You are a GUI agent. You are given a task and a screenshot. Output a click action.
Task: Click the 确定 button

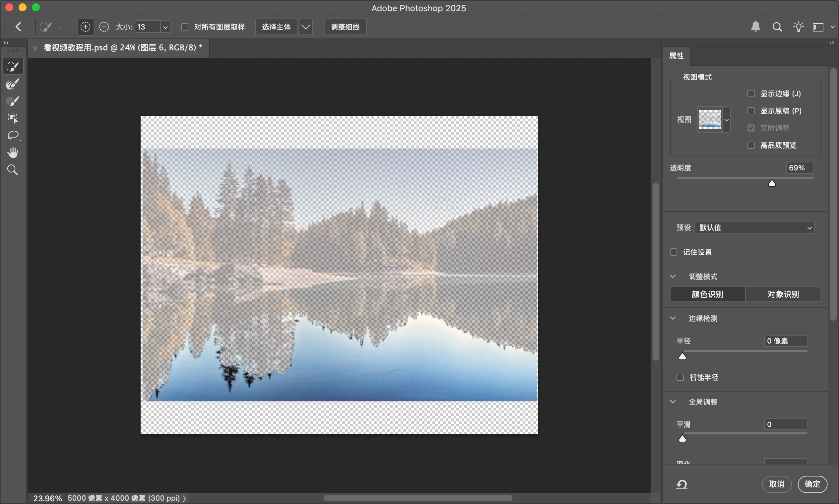tap(812, 484)
